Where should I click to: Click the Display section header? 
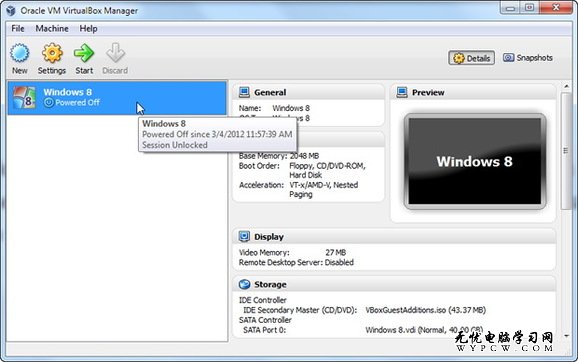(394, 237)
